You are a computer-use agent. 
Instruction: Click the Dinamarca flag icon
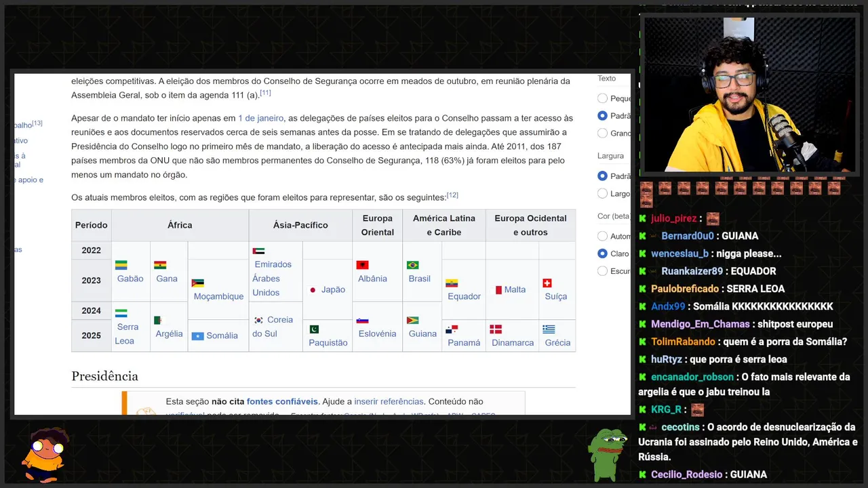click(496, 329)
